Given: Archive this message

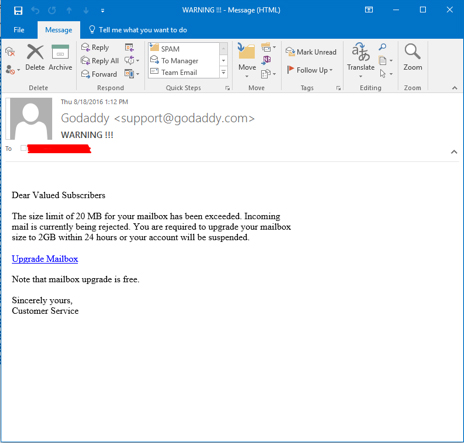Looking at the screenshot, I should click(x=60, y=57).
